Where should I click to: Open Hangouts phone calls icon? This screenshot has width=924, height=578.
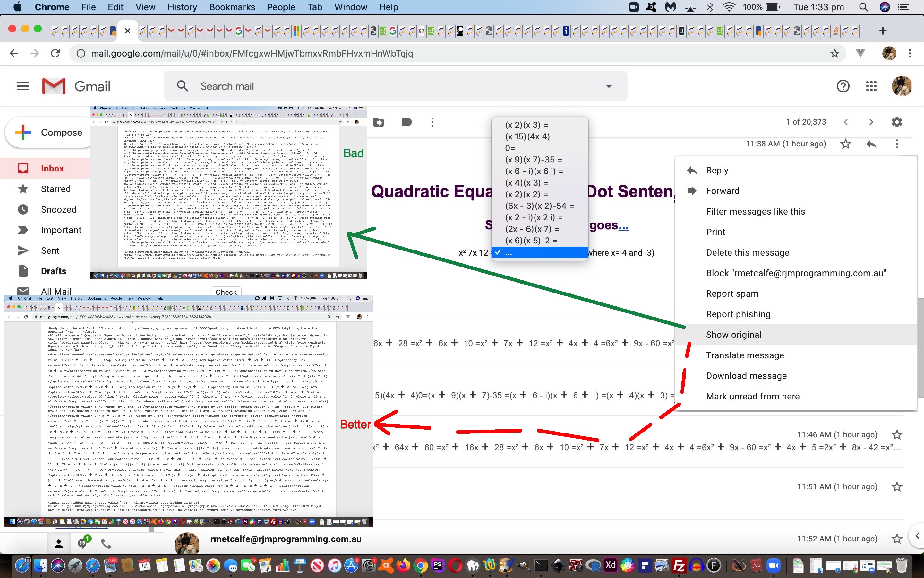[106, 544]
